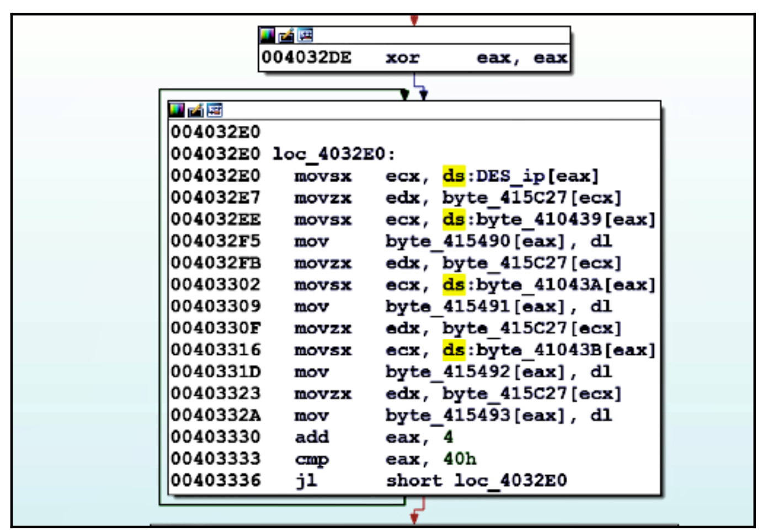
Task: Select byte_415C27[ecx] on line 0040330F
Action: (532, 328)
